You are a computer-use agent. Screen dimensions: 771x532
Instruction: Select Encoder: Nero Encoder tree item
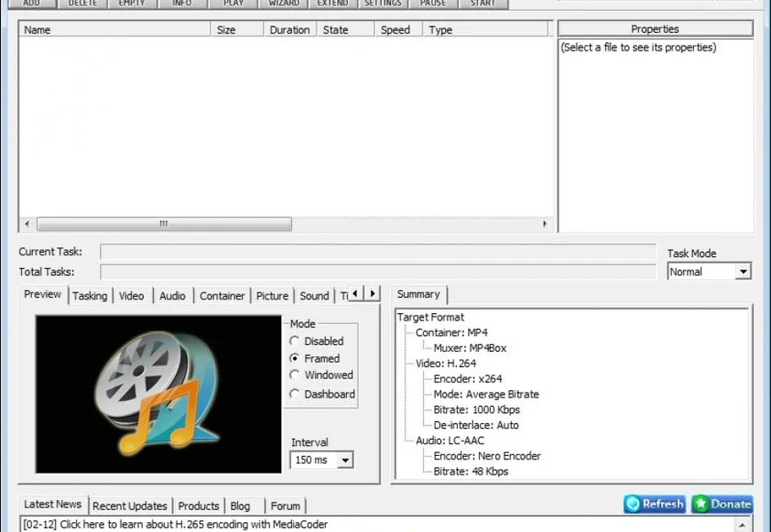pos(487,456)
